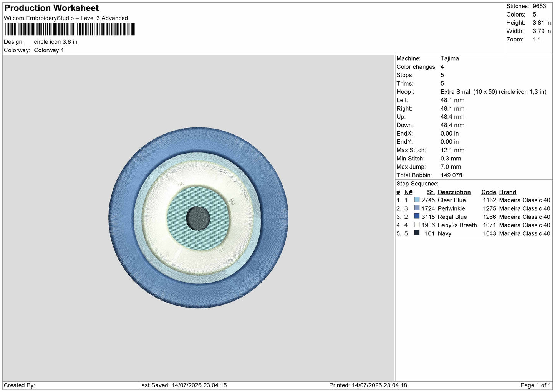Click the Baby?s Breath white swatch
Image resolution: width=555 pixels, height=392 pixels.
[417, 225]
